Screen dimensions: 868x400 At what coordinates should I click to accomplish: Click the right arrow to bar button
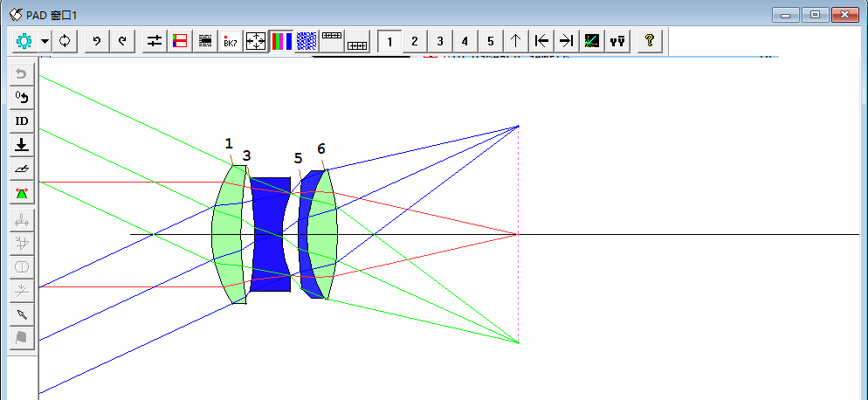(x=567, y=41)
